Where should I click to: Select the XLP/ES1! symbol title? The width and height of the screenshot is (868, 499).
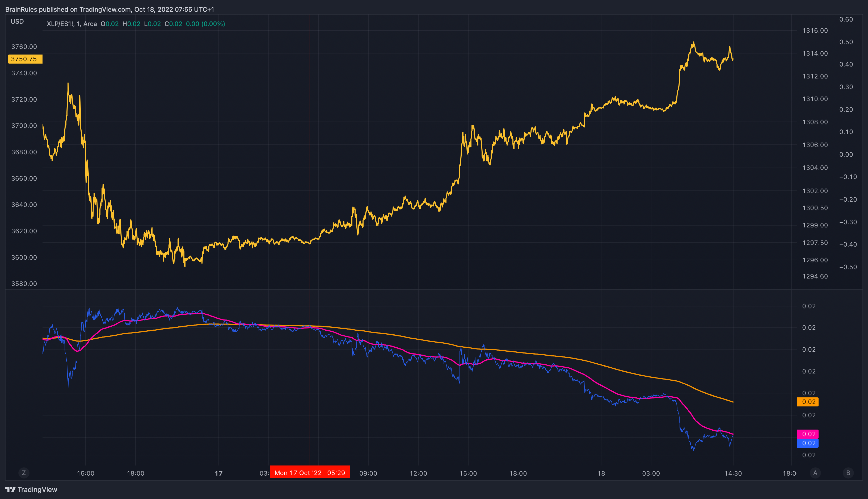tap(60, 24)
